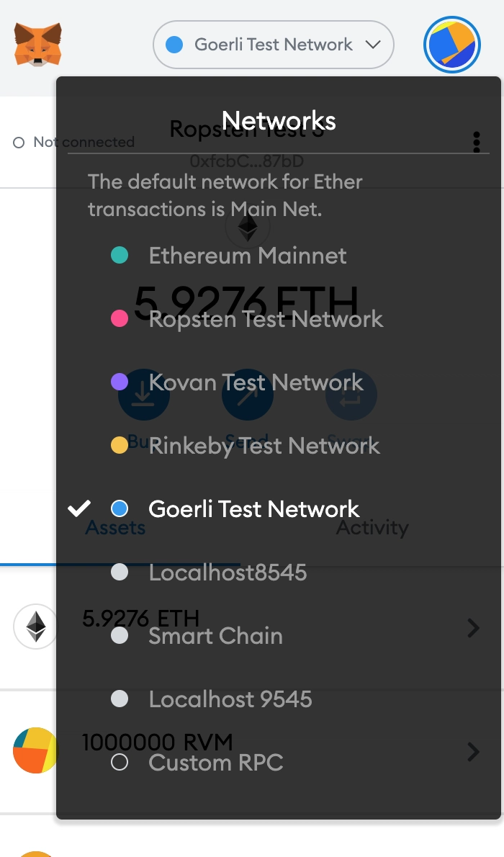Click the teal Ethereum Mainnet dot
504x857 pixels.
[x=120, y=255]
